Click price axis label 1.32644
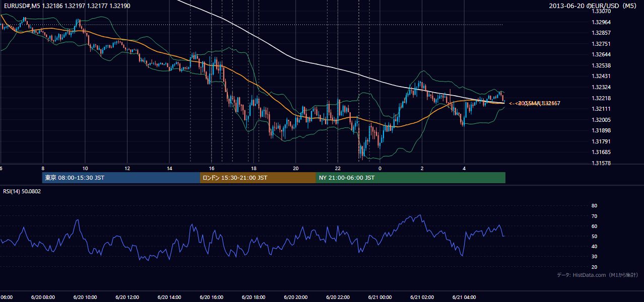The height and width of the screenshot is (302, 644). point(602,54)
